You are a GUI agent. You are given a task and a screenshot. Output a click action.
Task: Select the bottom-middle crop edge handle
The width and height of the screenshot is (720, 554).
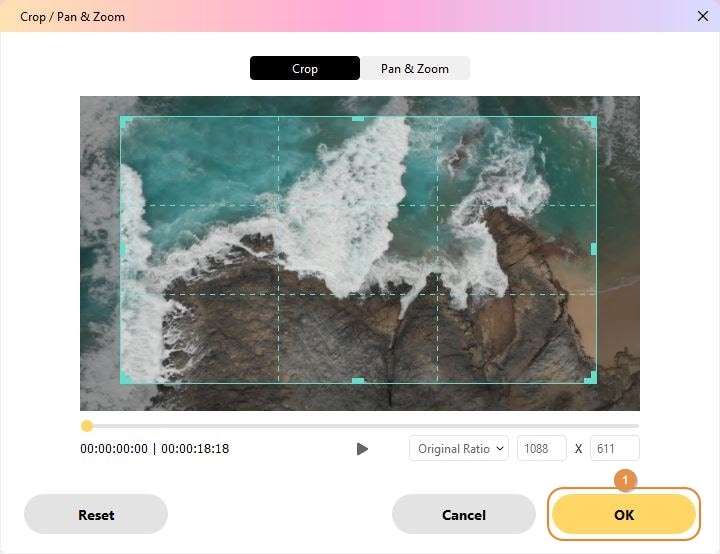coord(358,381)
